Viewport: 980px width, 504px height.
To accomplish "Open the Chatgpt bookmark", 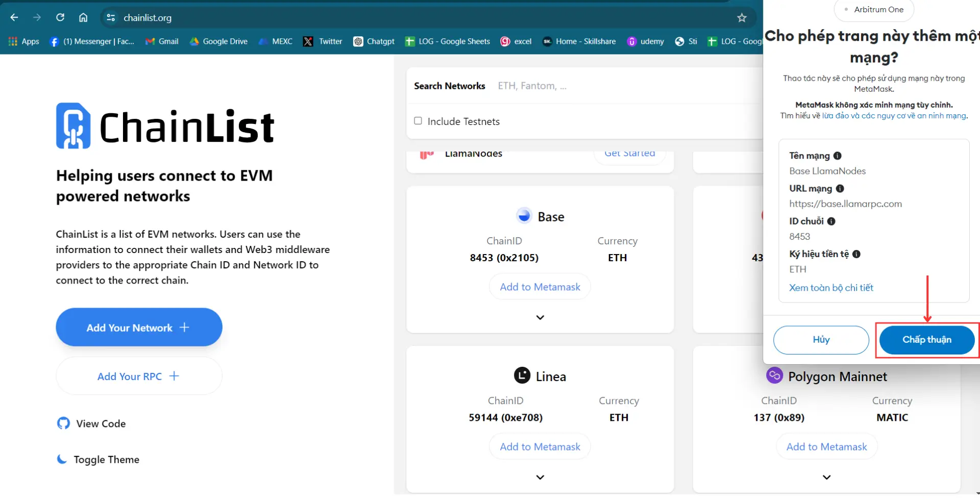I will click(374, 41).
